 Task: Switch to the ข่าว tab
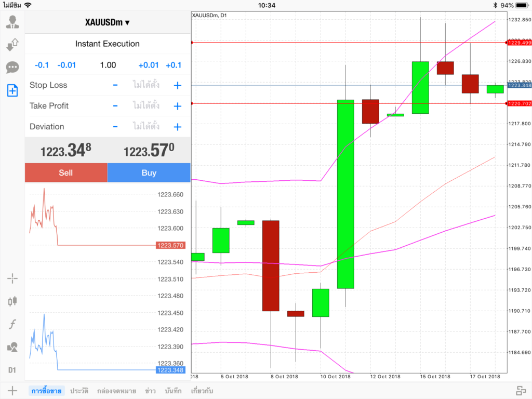pyautogui.click(x=151, y=391)
